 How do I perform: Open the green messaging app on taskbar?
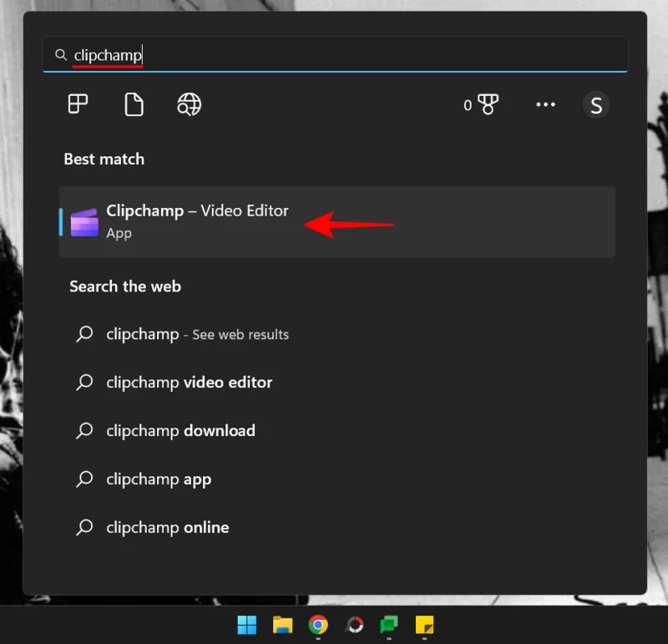tap(388, 625)
